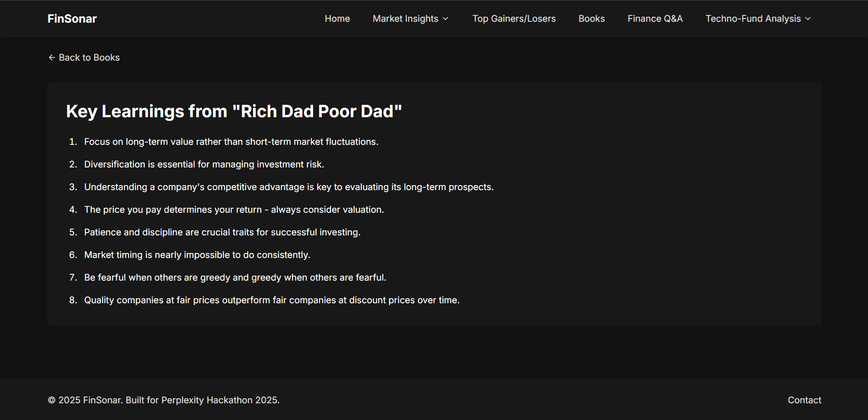868x420 pixels.
Task: Select the "Patience and discipline" learning
Action: point(222,232)
